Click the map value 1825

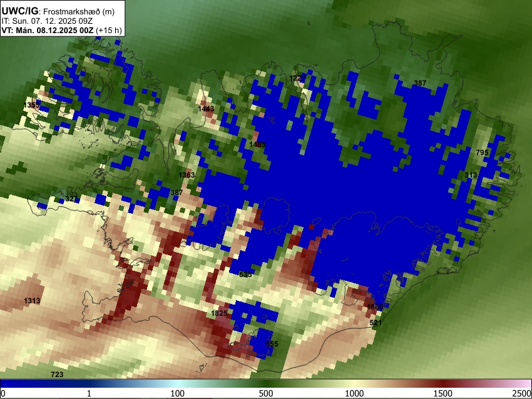coord(219,313)
